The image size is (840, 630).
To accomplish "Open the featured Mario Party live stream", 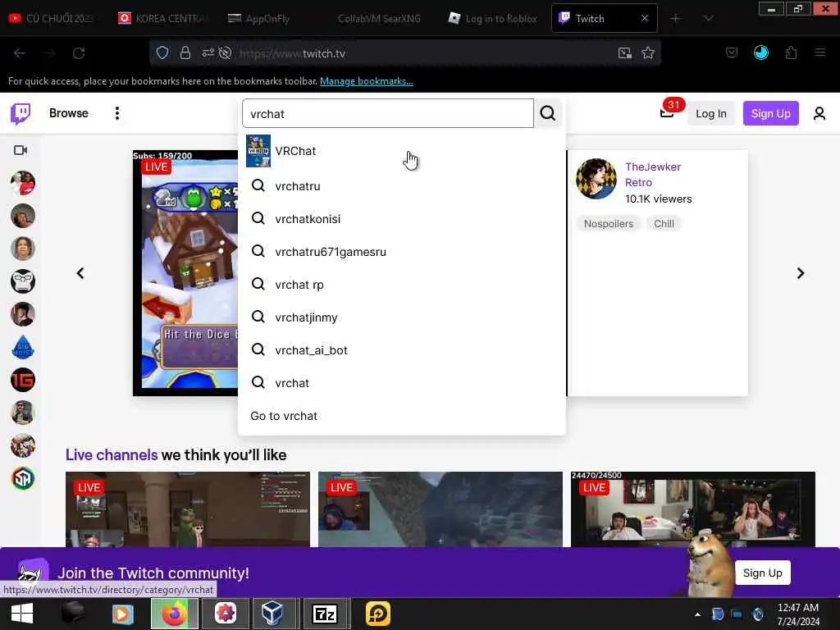I will [185, 273].
